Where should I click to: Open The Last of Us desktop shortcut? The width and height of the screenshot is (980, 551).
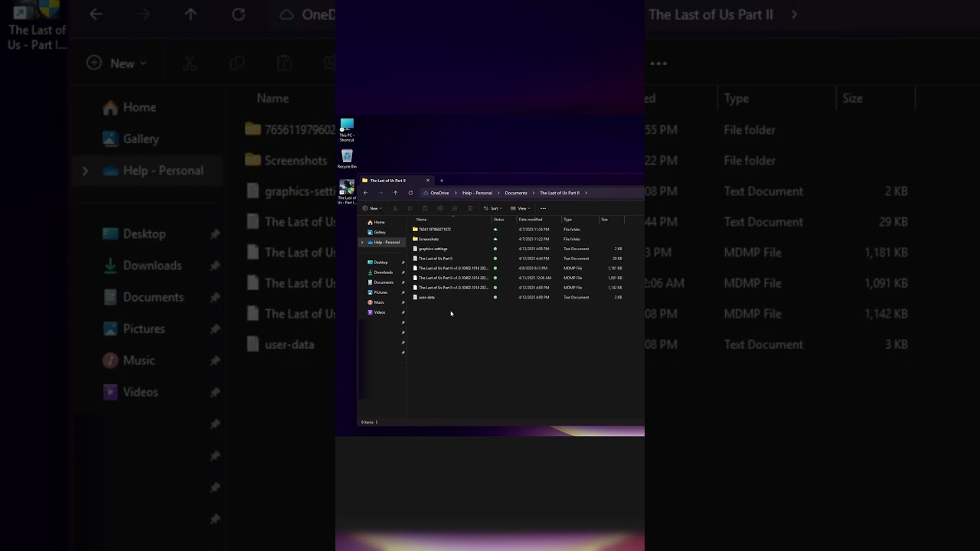pyautogui.click(x=347, y=192)
